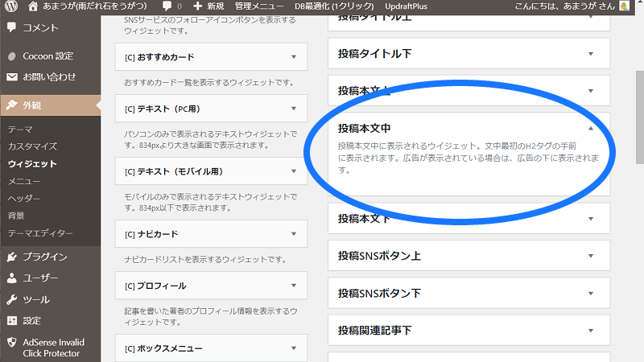Open 管理メニュー in the admin bar
Image resolution: width=644 pixels, height=362 pixels.
(x=260, y=6)
